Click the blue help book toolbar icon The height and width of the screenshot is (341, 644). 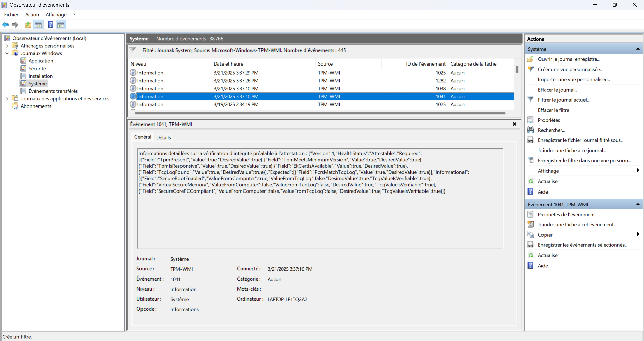[50, 25]
